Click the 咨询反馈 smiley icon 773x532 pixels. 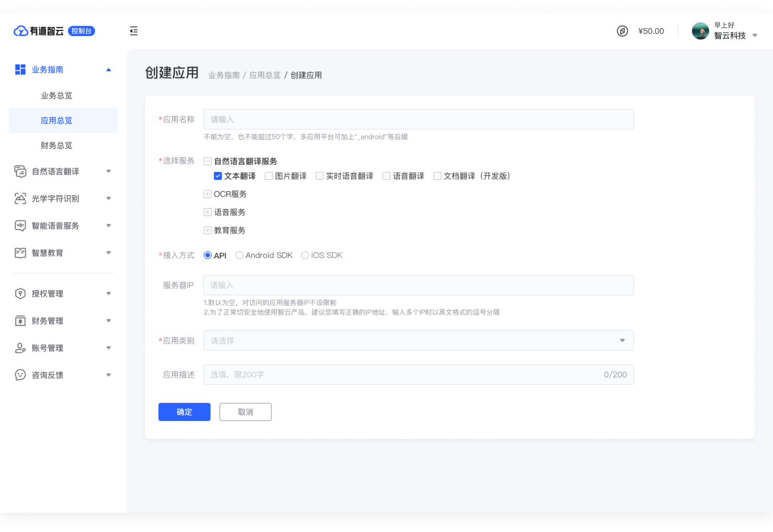coord(20,375)
